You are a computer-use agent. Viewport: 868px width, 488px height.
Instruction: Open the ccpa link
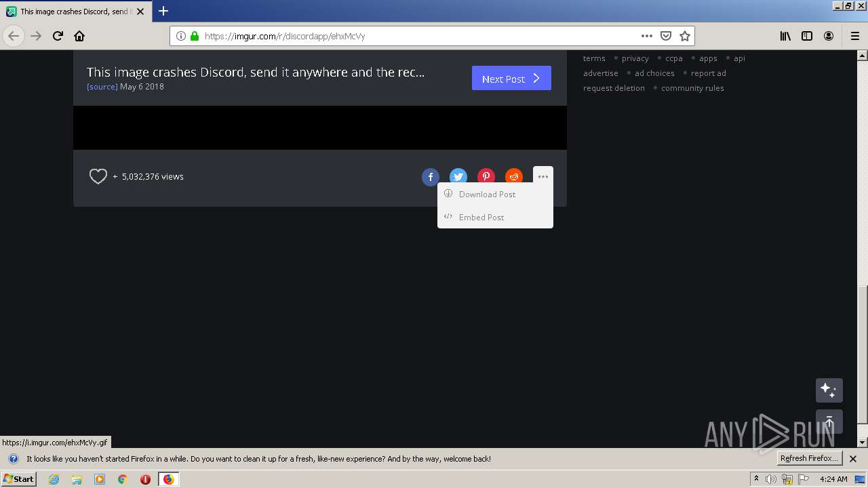[x=674, y=58]
